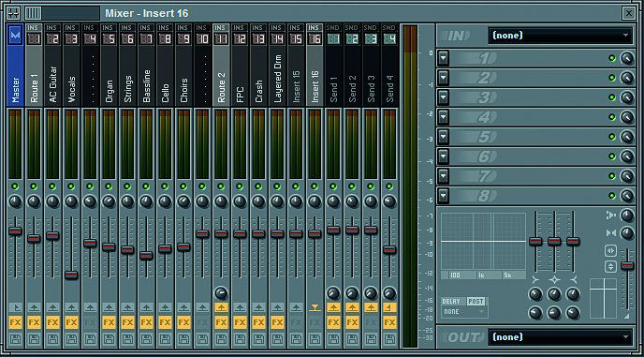
Task: Click the send arrow icon on Organ track
Action: tap(109, 307)
